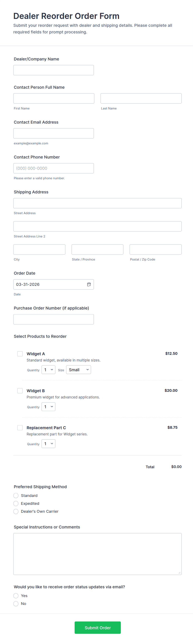Open the Widget A quantity dropdown
This screenshot has width=193, height=644.
pyautogui.click(x=48, y=370)
